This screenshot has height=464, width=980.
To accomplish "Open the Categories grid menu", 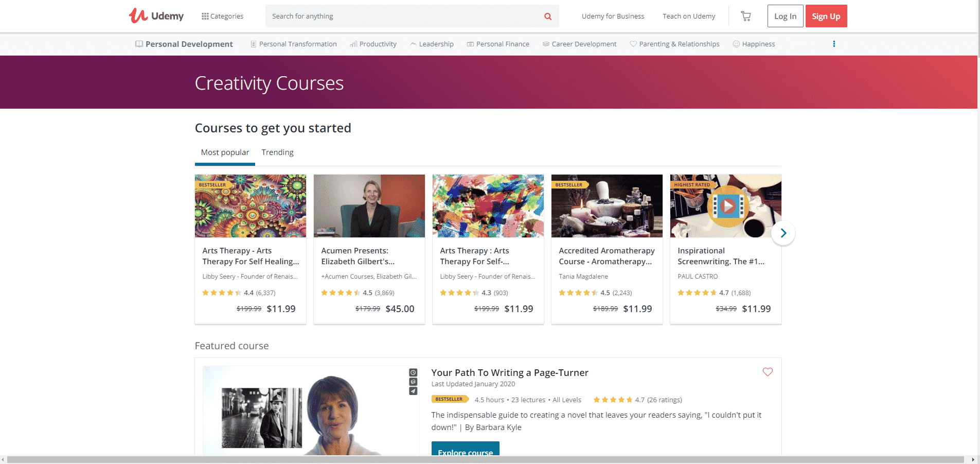I will point(222,16).
